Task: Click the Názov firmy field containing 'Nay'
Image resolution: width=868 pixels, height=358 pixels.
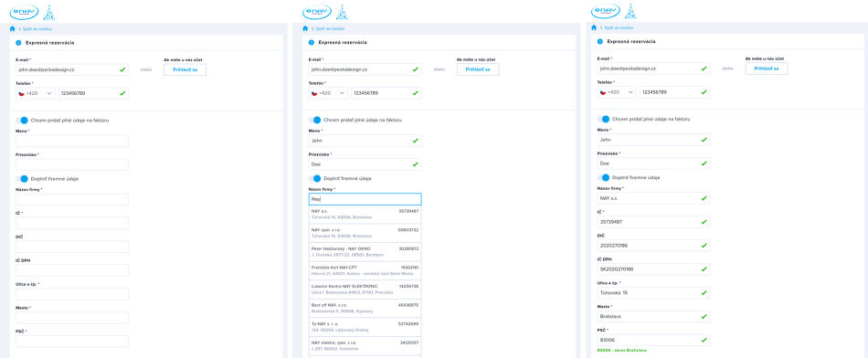Action: tap(365, 199)
